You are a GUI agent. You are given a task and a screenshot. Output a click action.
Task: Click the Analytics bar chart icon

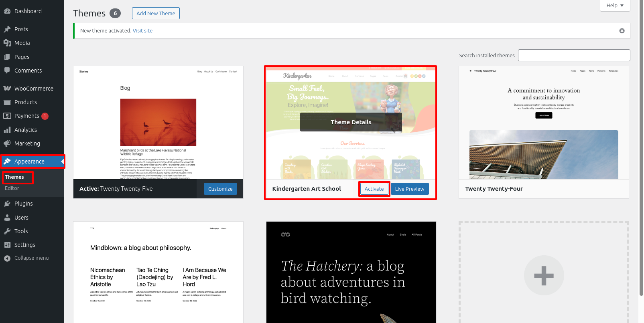tap(7, 130)
